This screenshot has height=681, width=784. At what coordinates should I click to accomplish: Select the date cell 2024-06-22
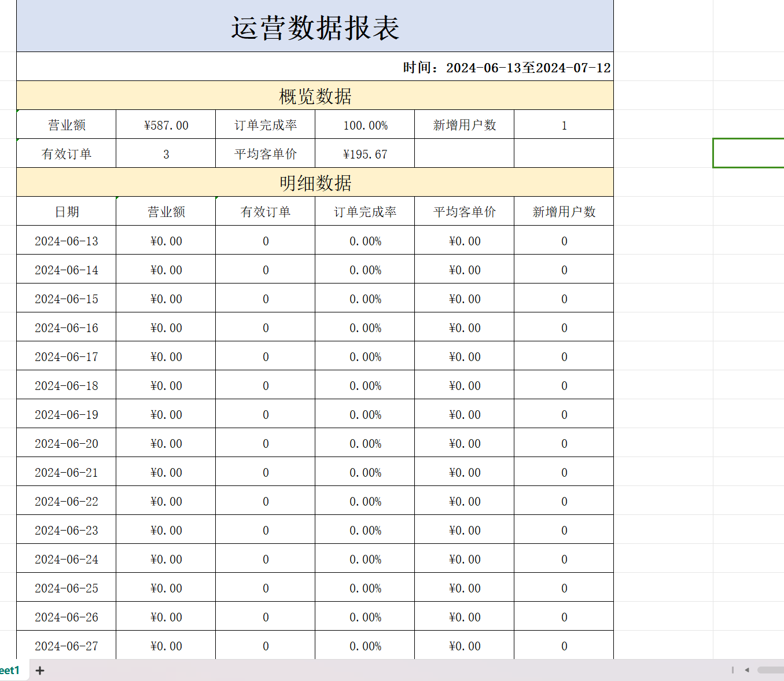click(67, 500)
